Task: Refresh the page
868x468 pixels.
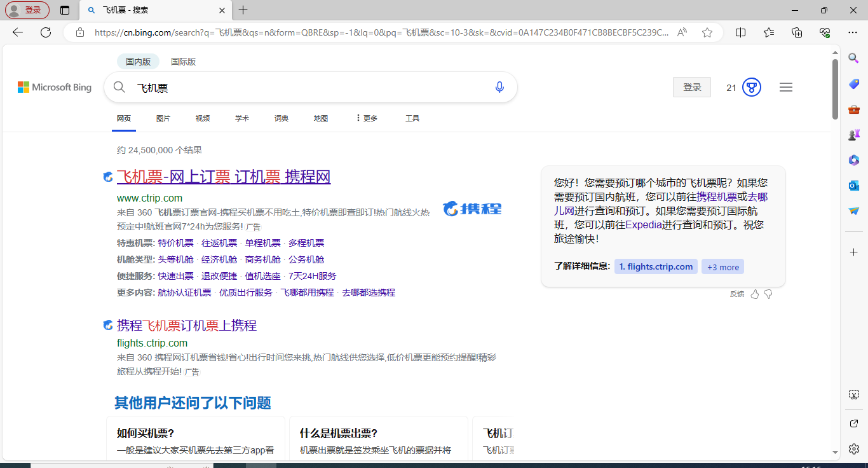Action: tap(46, 32)
